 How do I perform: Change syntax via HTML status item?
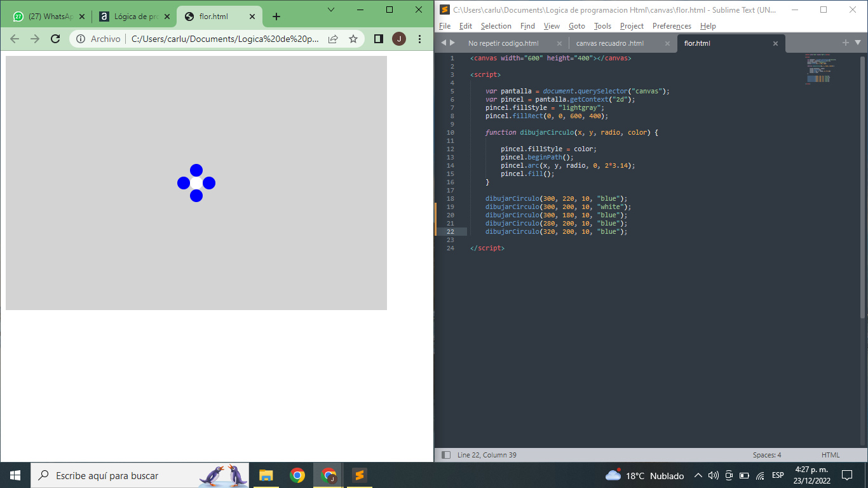pos(831,455)
